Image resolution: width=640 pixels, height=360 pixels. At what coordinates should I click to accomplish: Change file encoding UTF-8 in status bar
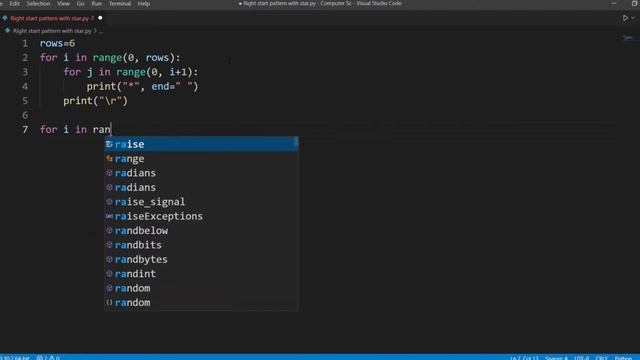582,358
